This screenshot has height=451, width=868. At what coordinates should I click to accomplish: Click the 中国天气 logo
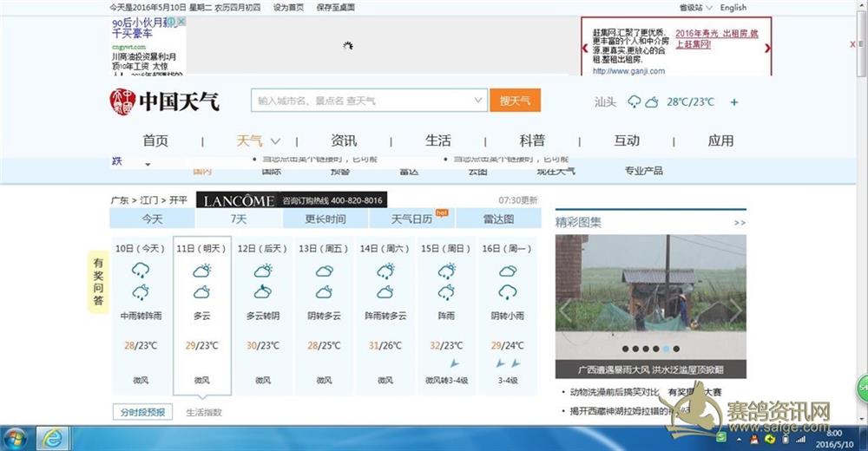[x=164, y=101]
